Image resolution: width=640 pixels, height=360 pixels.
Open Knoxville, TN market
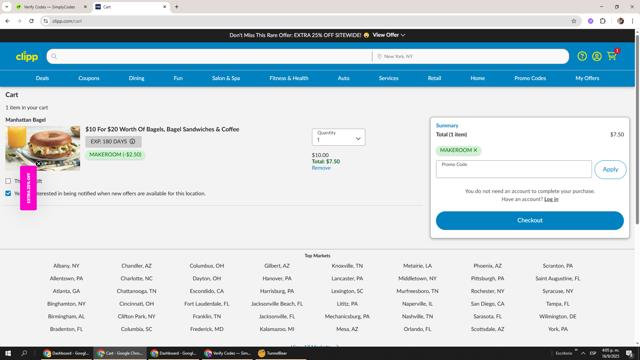pyautogui.click(x=347, y=266)
